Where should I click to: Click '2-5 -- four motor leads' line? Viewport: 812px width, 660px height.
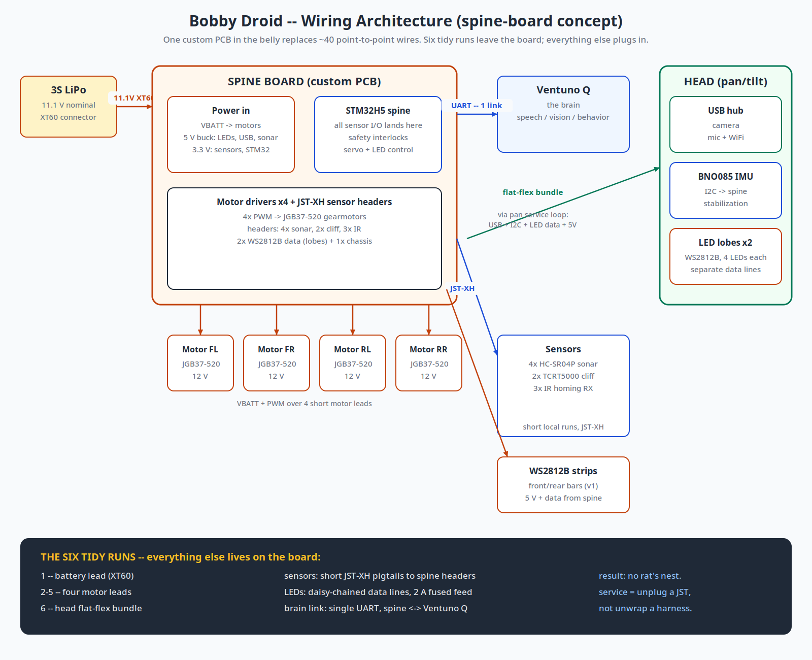click(x=86, y=592)
